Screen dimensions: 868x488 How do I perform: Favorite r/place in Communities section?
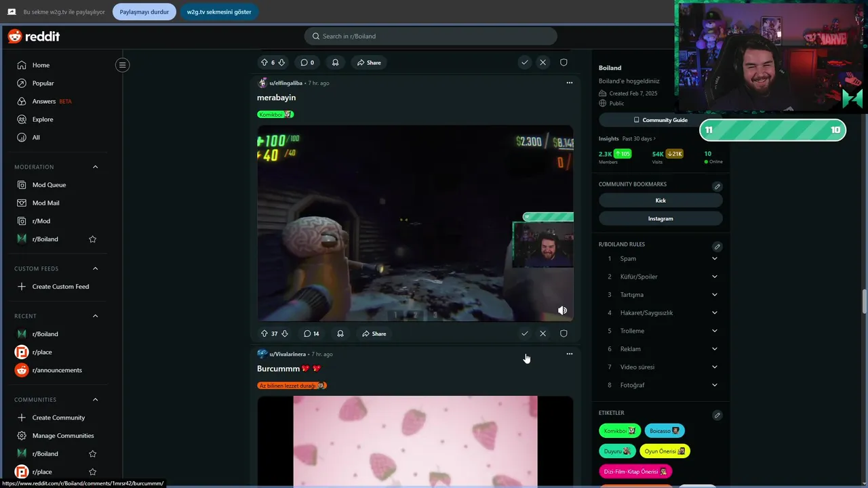point(93,472)
